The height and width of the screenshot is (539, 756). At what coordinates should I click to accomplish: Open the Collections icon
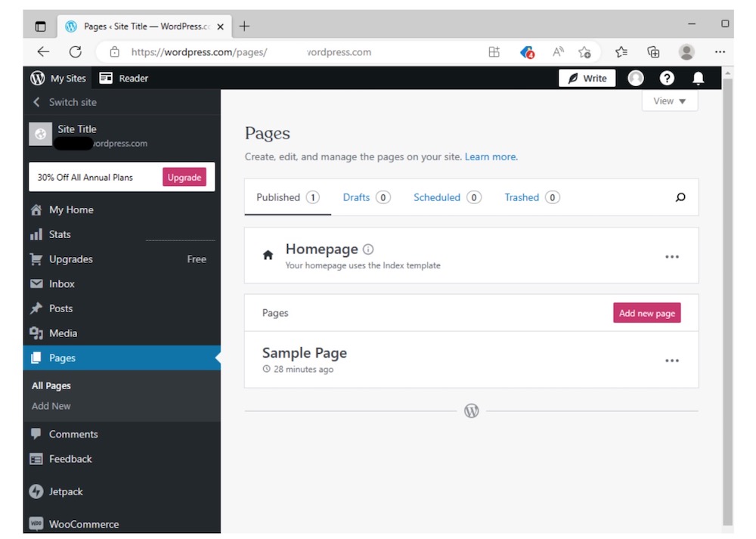pyautogui.click(x=653, y=52)
